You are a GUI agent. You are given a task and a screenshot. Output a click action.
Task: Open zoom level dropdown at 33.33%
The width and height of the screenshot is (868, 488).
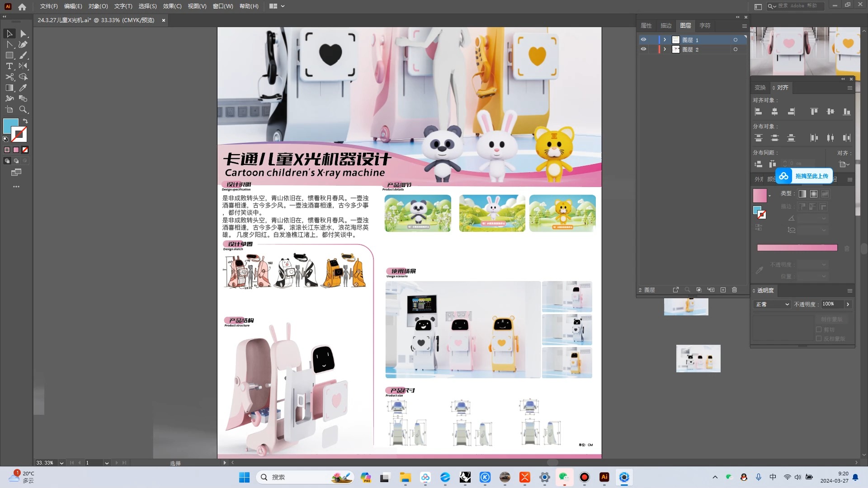pos(61,463)
